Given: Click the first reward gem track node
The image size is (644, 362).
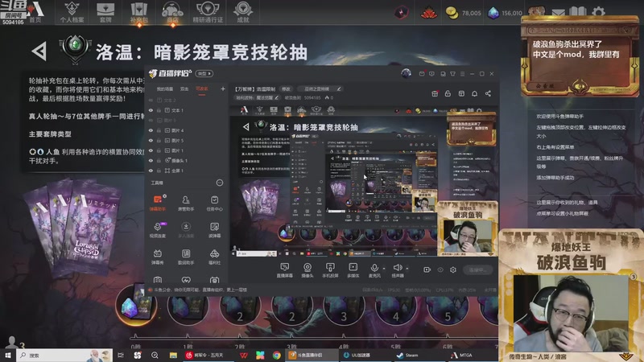Looking at the screenshot, I should (136, 306).
